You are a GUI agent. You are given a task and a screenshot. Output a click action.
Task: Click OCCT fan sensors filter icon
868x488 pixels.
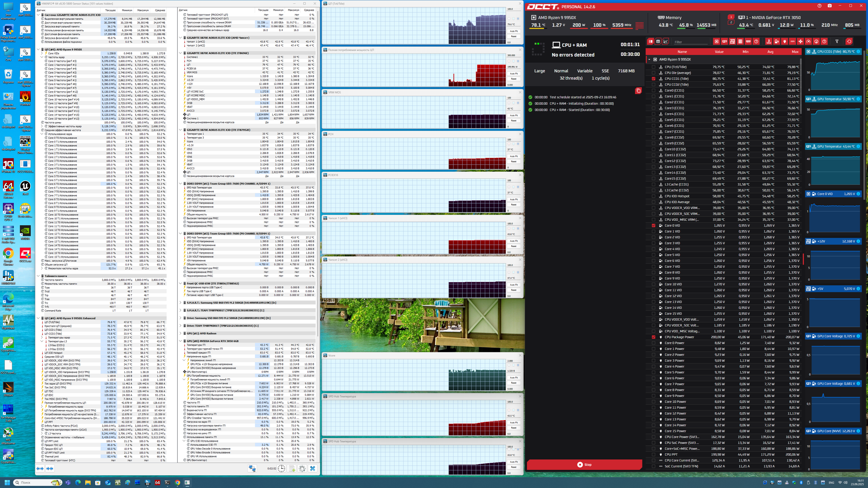[800, 41]
